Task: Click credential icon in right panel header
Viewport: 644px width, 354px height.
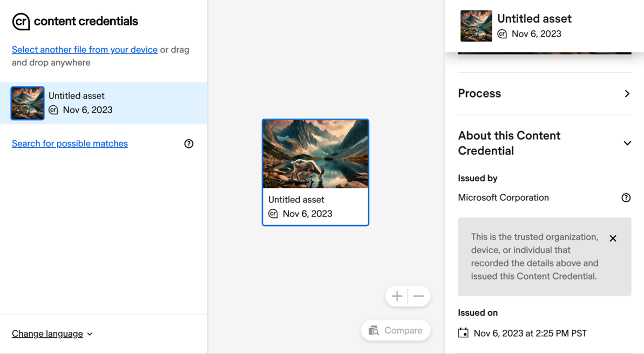Action: [502, 34]
